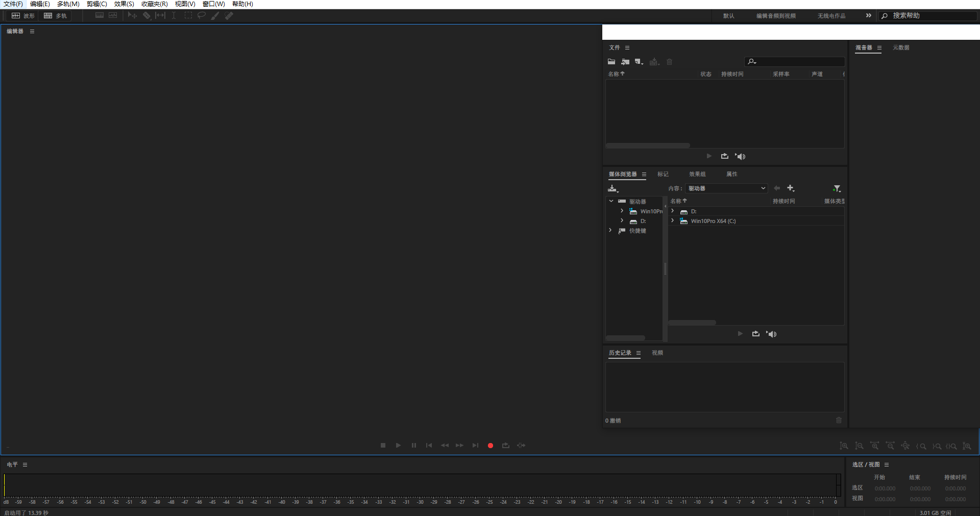Click the Zoom In Vertically icon
Viewport: 980px width, 516px height.
click(844, 446)
